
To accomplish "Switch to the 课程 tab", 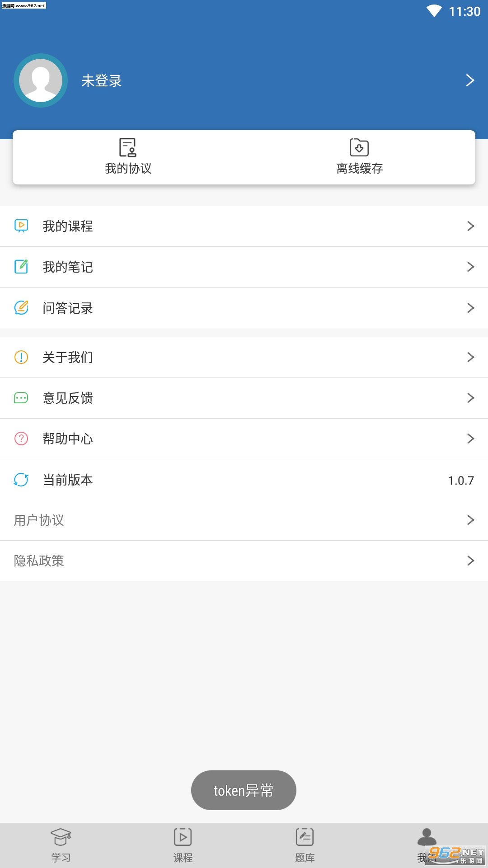I will tap(183, 845).
